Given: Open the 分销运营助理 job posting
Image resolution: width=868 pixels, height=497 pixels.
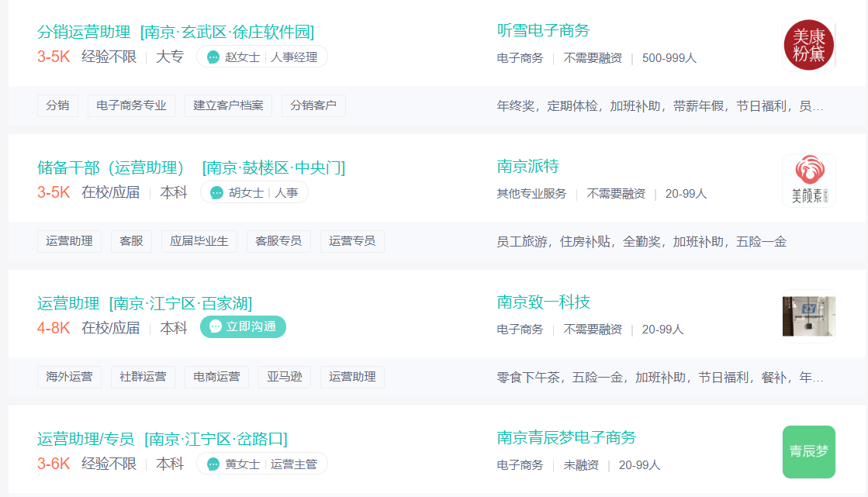Looking at the screenshot, I should [x=85, y=32].
